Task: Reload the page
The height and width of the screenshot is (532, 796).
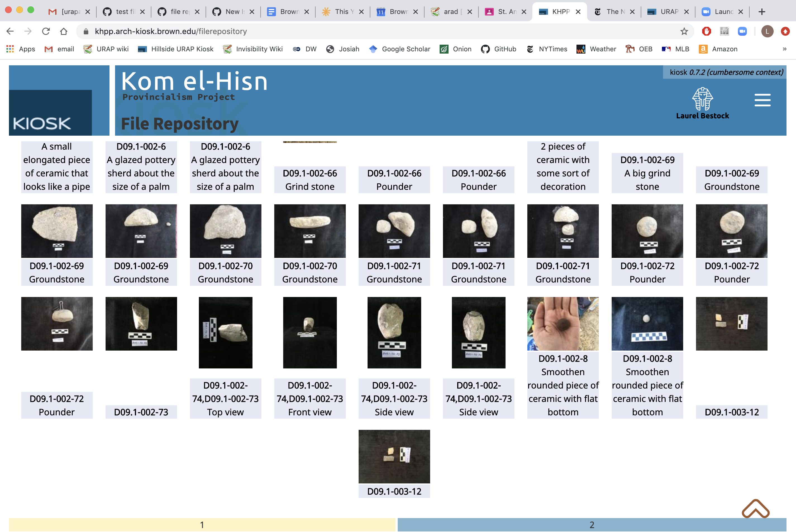Action: (x=46, y=31)
